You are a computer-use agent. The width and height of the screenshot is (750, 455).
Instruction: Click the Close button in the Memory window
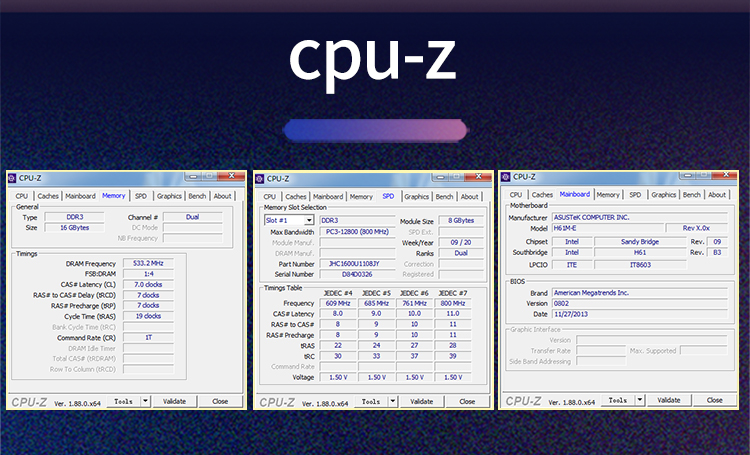220,401
